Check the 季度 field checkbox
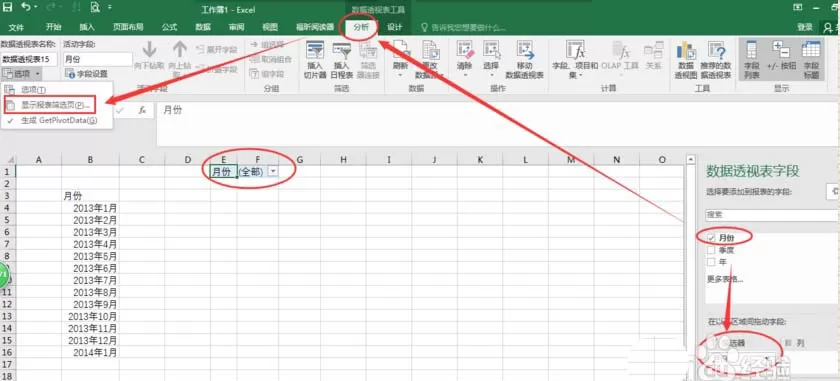The image size is (840, 381). pos(711,250)
